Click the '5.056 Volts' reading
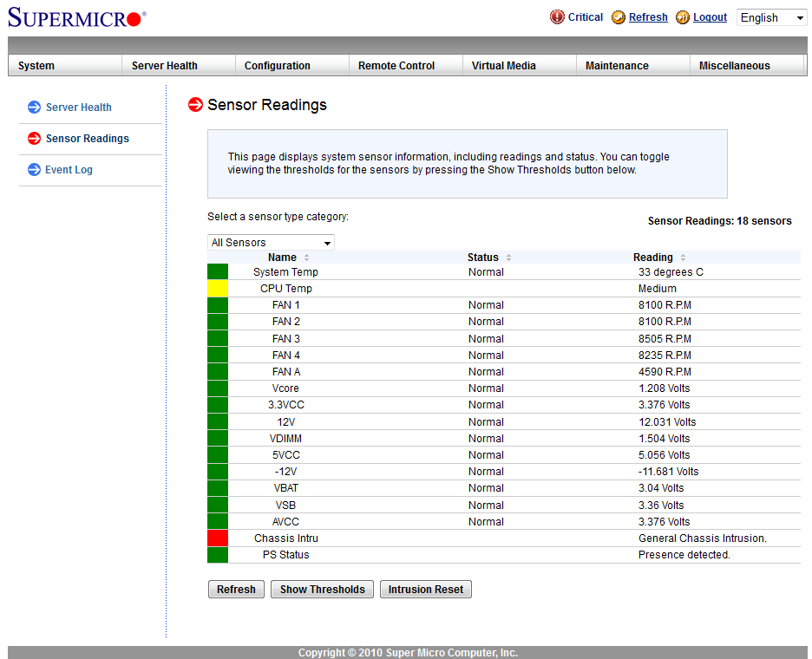 (x=664, y=455)
